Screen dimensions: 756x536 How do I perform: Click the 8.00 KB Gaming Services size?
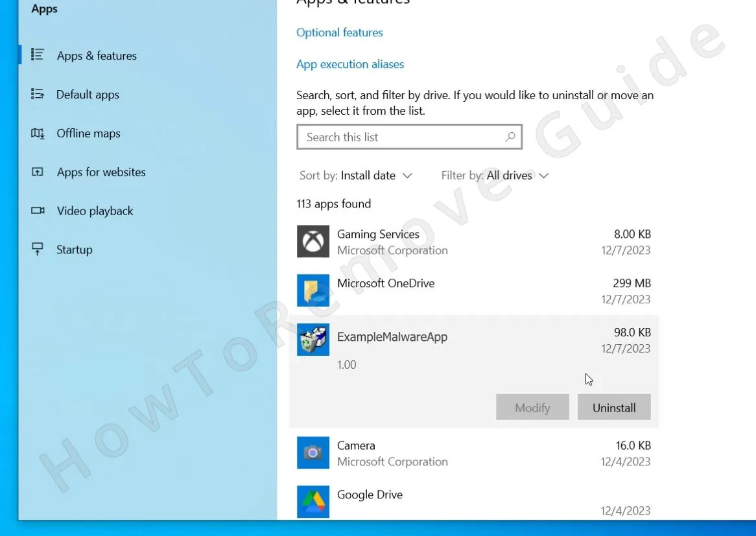pos(632,234)
